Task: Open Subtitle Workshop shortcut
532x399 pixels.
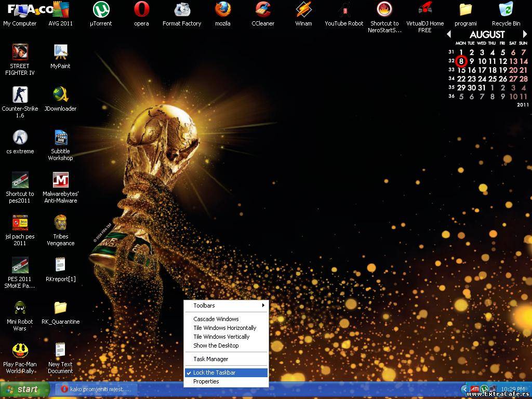Action: pos(60,145)
